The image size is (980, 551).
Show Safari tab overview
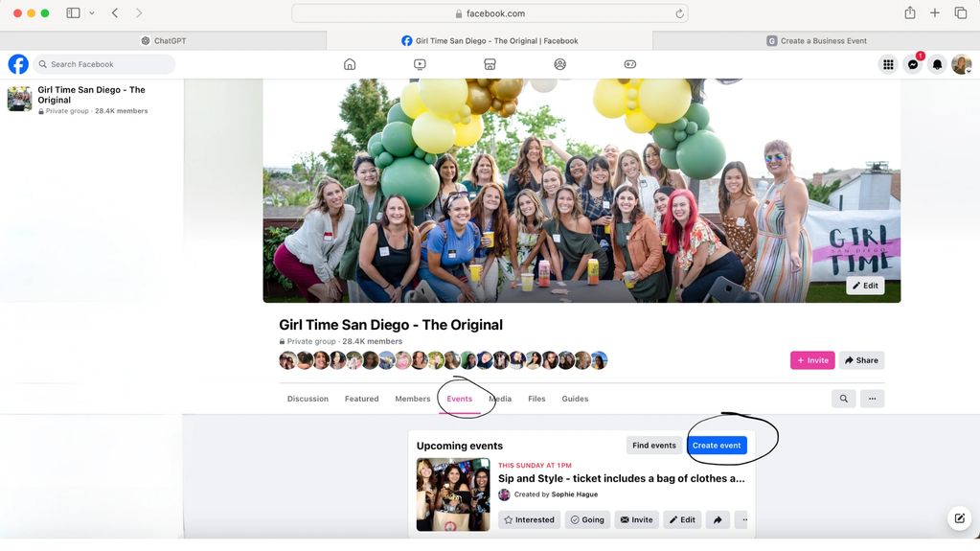tap(961, 13)
